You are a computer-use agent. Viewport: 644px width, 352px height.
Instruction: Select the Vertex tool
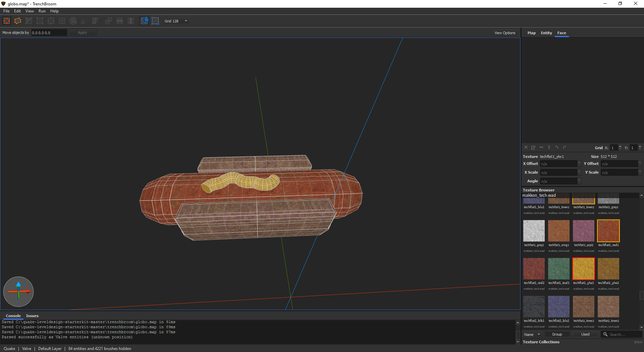click(40, 21)
